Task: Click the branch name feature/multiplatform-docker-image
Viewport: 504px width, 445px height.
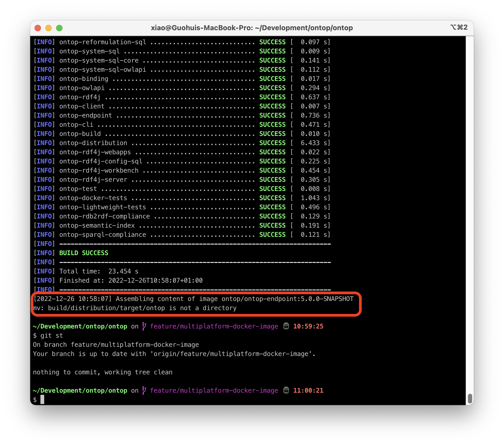Action: pyautogui.click(x=214, y=326)
